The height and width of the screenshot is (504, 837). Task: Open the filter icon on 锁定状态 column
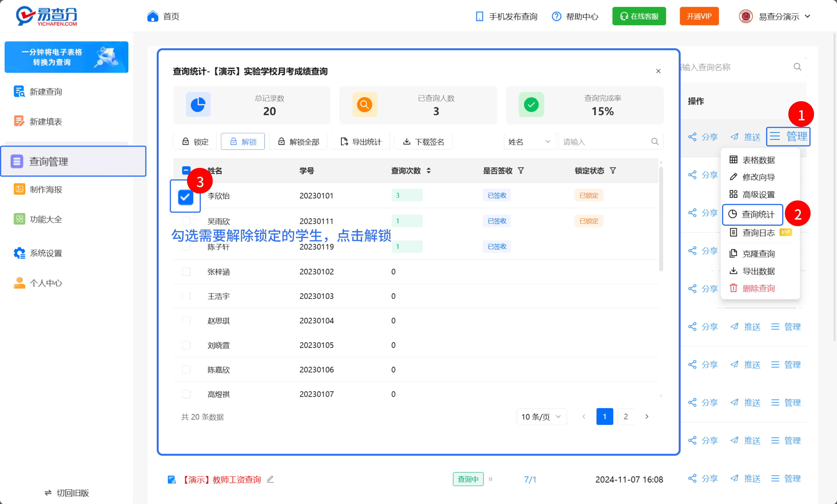pos(613,171)
